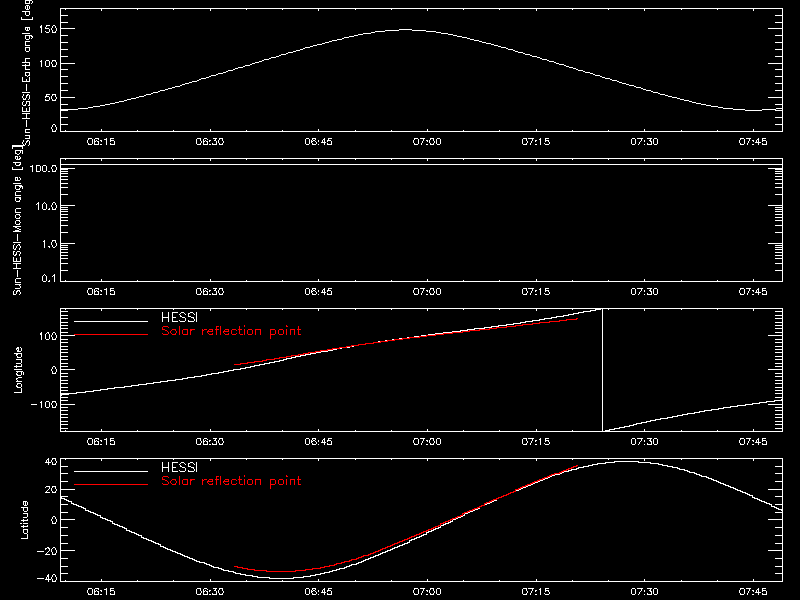Click 06:30 label under Latitude plot
800x600 pixels.
tap(210, 591)
